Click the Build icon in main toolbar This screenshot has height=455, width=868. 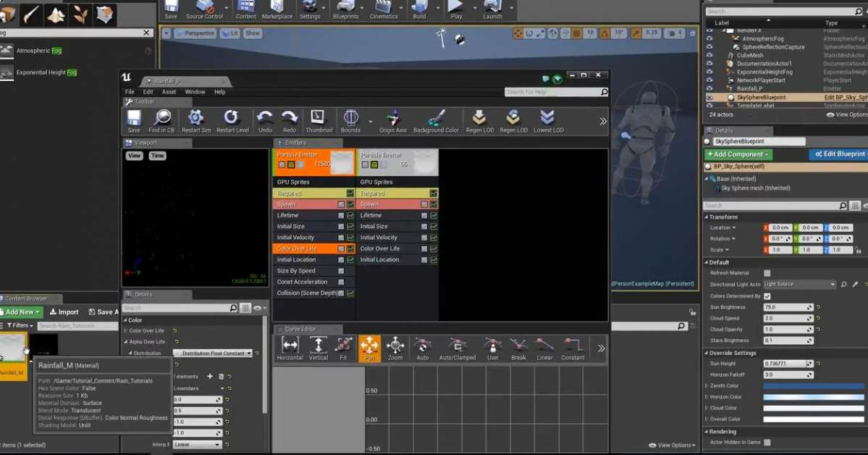[420, 9]
